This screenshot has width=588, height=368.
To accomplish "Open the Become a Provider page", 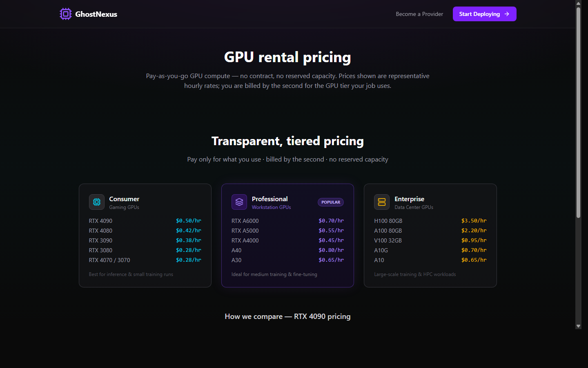I will coord(419,14).
